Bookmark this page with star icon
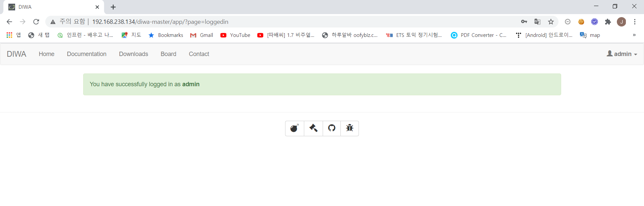Image resolution: width=644 pixels, height=206 pixels. point(551,22)
